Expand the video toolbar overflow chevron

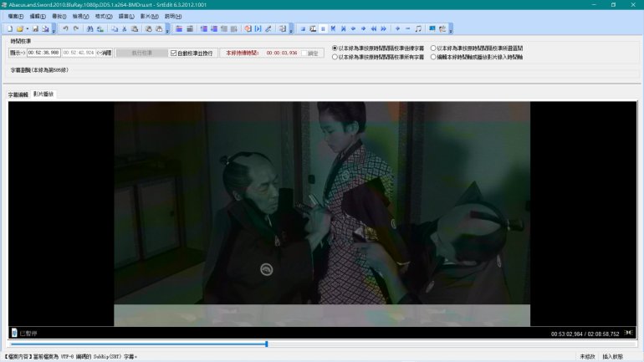pos(451,29)
